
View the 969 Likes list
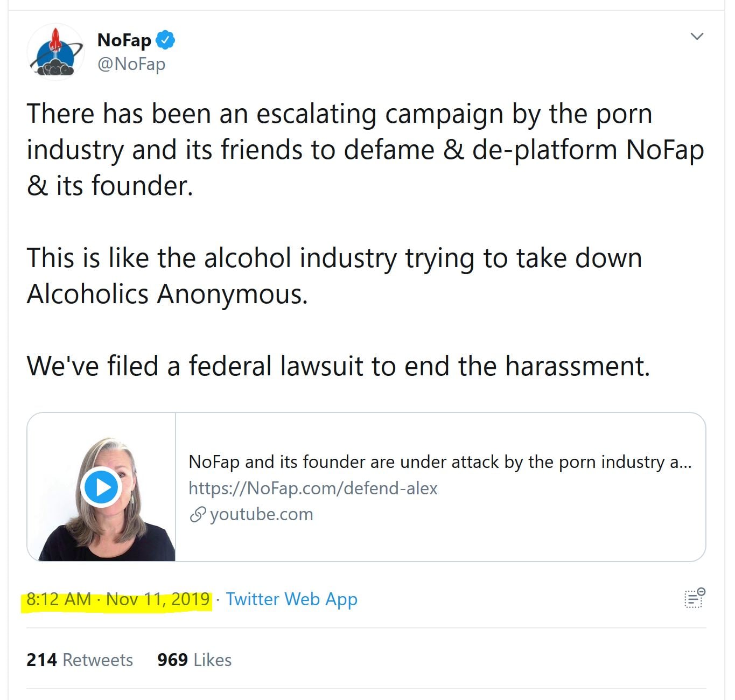click(194, 660)
